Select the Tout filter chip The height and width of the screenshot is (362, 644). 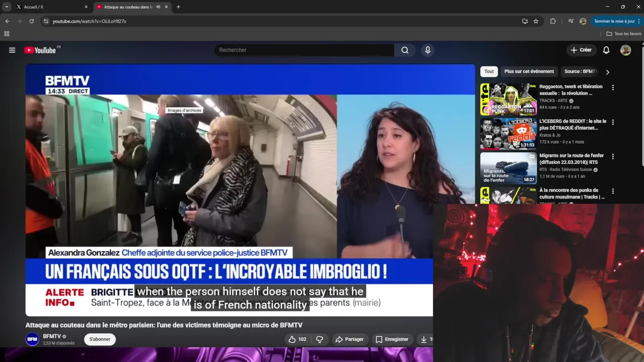[489, 71]
